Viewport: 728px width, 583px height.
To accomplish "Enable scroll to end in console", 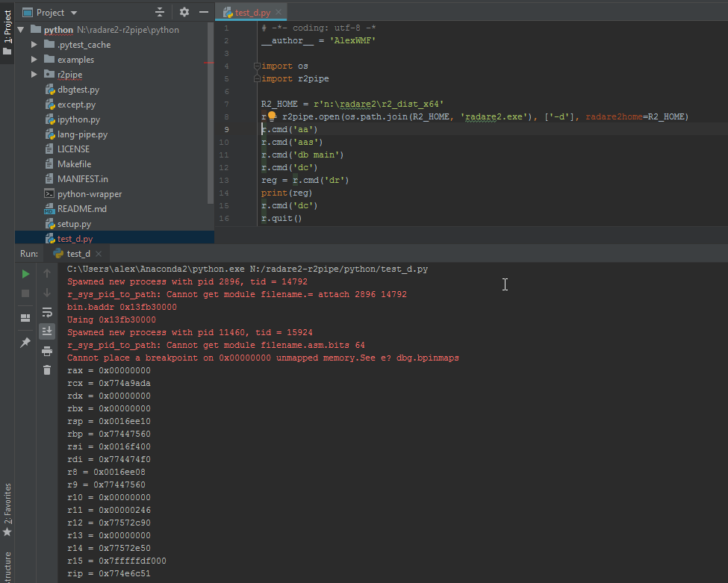I will (47, 331).
